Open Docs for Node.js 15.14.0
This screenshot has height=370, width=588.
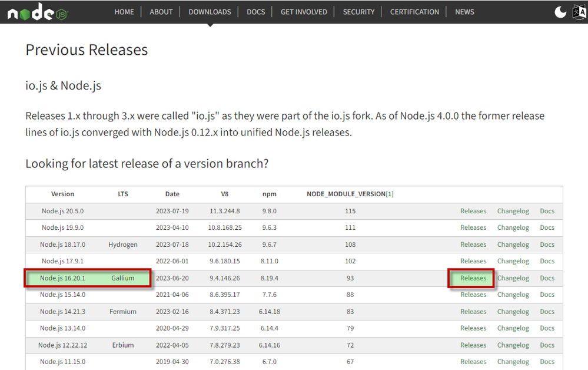pyautogui.click(x=547, y=295)
